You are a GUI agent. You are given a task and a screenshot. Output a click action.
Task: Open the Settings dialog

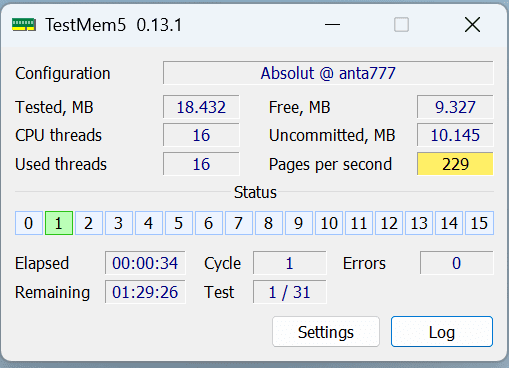(326, 332)
